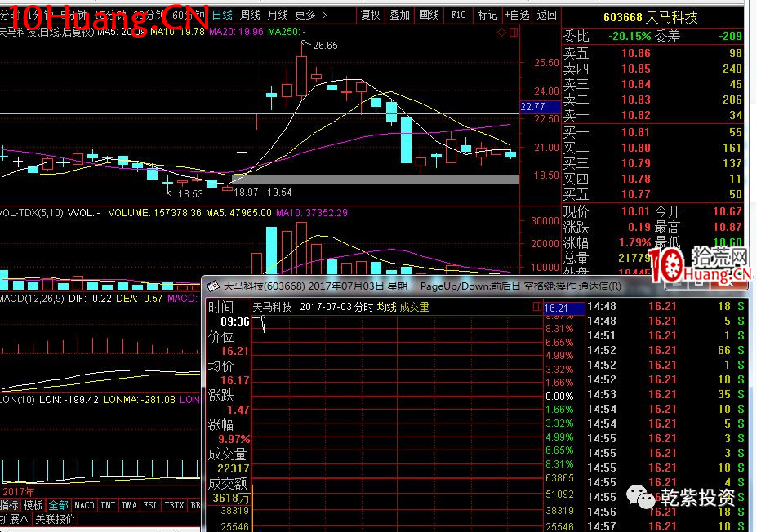The width and height of the screenshot is (761, 532).
Task: Open F10 company information
Action: [x=458, y=15]
